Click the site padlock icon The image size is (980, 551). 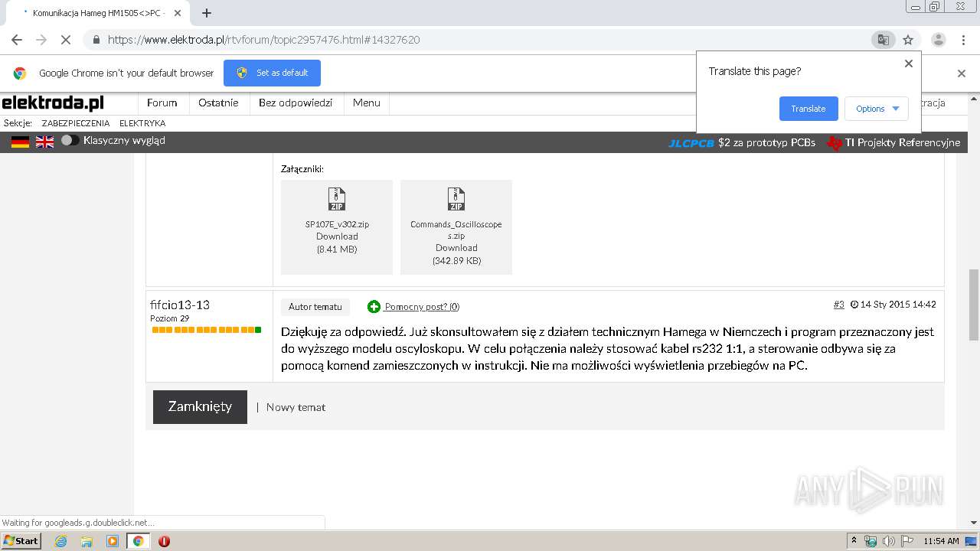click(96, 40)
